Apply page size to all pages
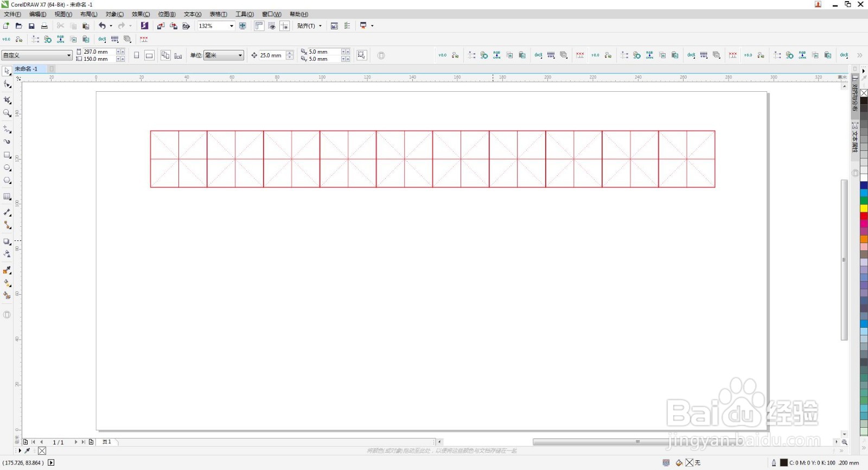The width and height of the screenshot is (868, 470). click(165, 55)
